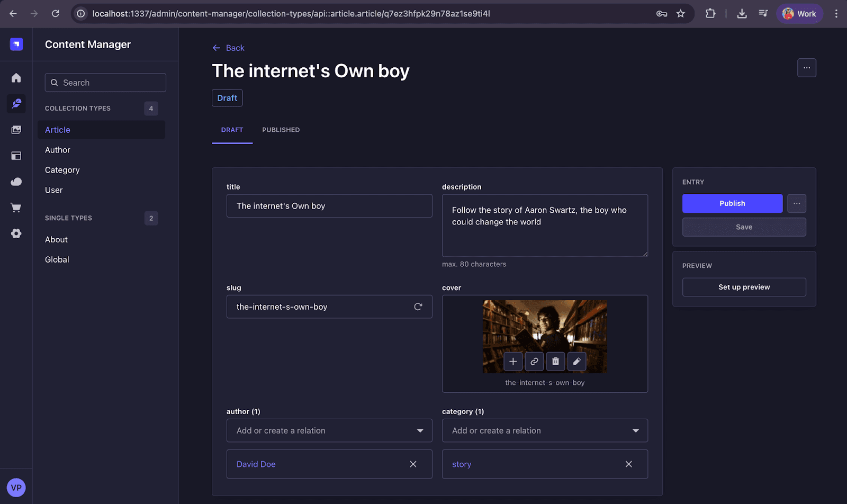This screenshot has height=504, width=847.
Task: Open more actions menu next to Publish
Action: tap(796, 203)
